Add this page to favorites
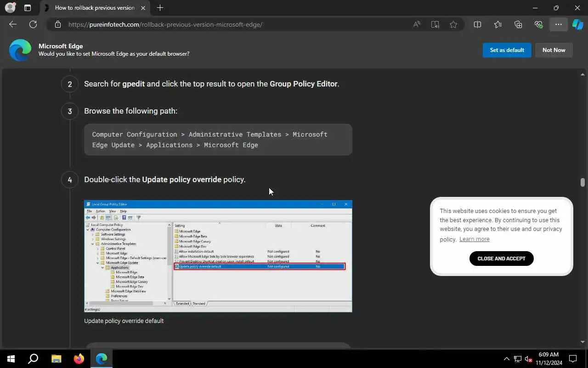The height and width of the screenshot is (368, 588). pyautogui.click(x=453, y=24)
